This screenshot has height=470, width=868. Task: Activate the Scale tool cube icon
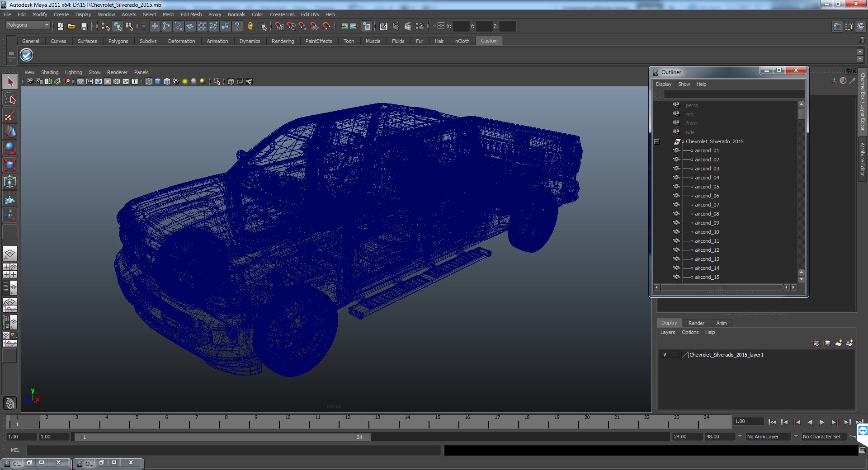pos(10,165)
